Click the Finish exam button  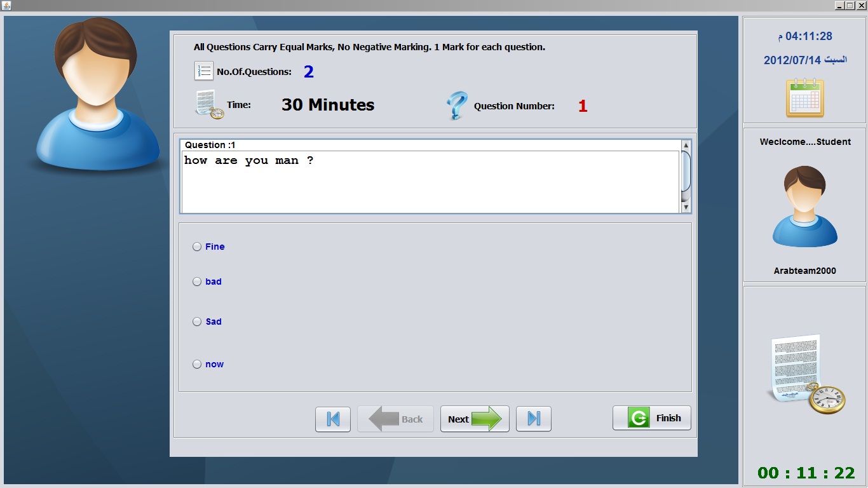651,418
